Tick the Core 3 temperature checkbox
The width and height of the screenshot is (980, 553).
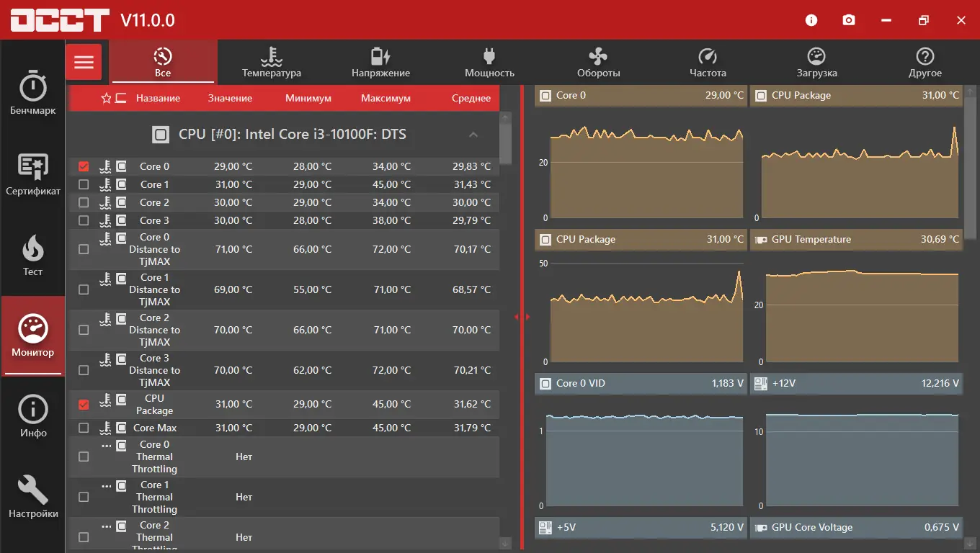[84, 220]
